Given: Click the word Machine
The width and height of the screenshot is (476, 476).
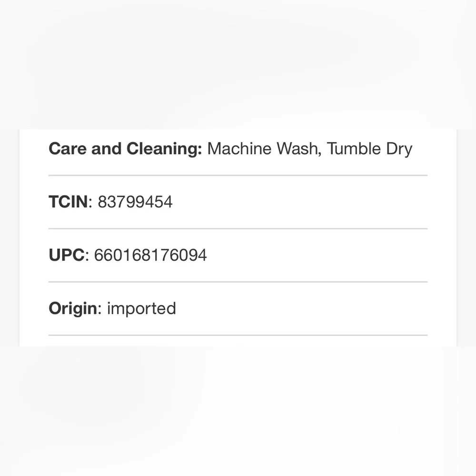Looking at the screenshot, I should coord(239,149).
